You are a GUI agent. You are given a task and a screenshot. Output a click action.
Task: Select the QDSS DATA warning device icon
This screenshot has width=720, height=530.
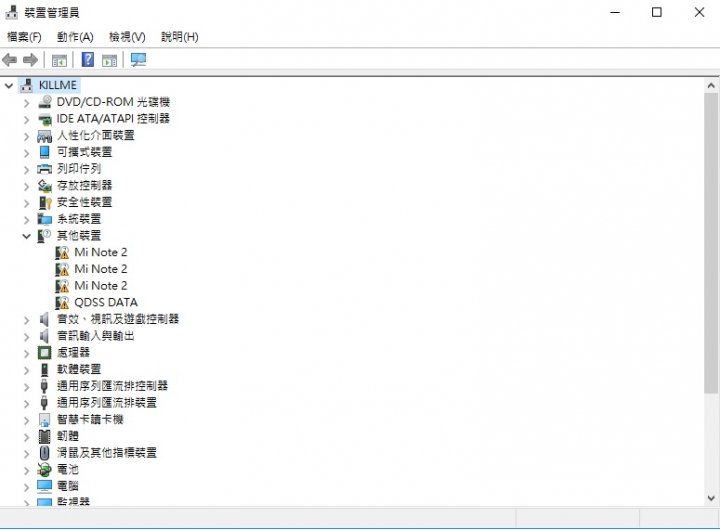pos(62,303)
